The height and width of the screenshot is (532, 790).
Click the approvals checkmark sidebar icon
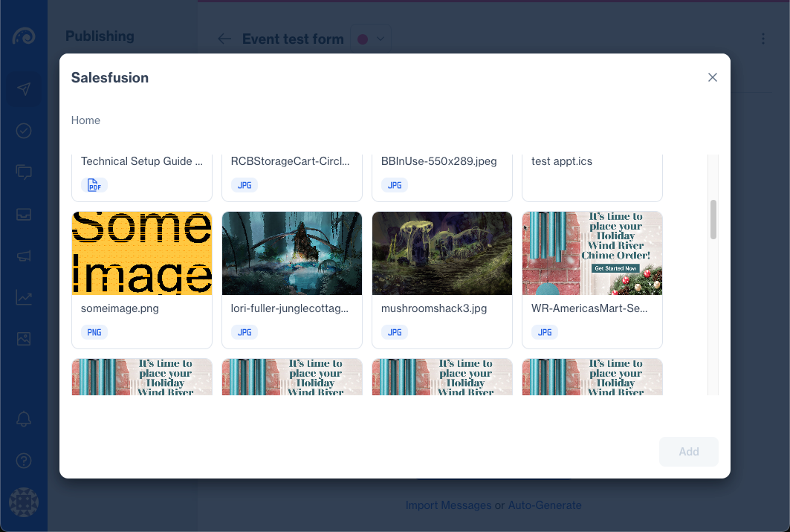[24, 131]
